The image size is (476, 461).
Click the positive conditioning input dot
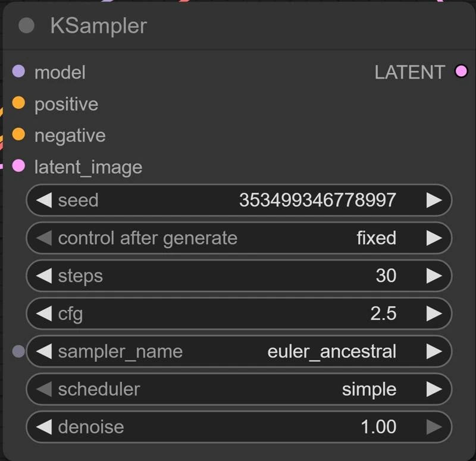(x=18, y=103)
